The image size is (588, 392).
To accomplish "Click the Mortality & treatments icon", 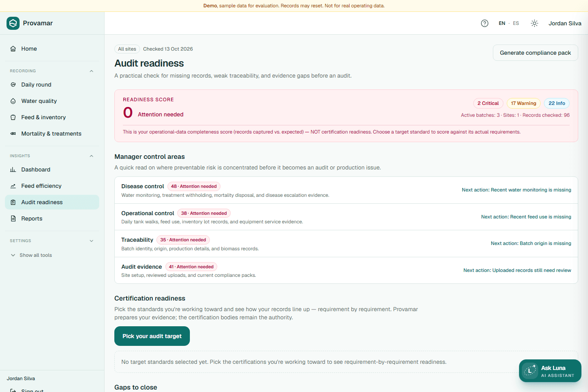I will 13,134.
